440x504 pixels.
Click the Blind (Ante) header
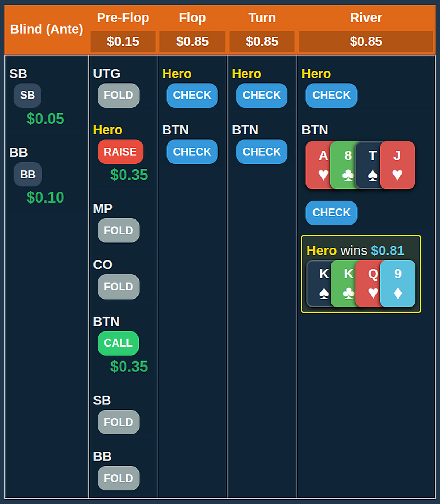point(47,29)
